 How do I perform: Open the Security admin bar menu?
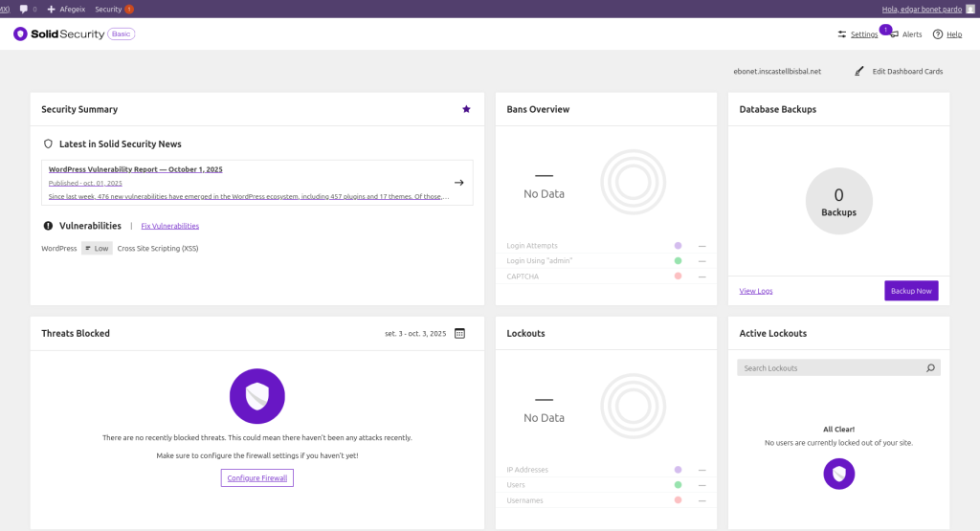[x=108, y=9]
